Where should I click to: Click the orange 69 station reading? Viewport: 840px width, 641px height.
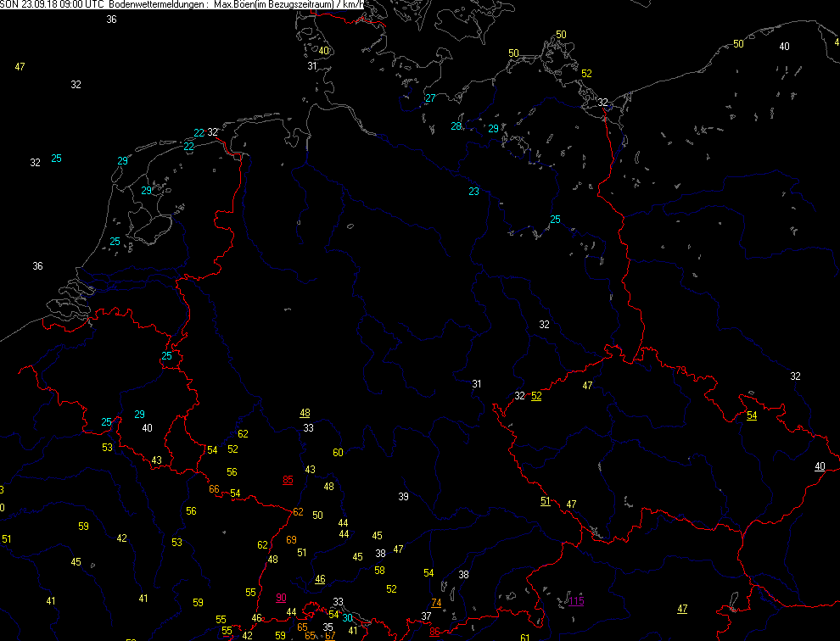coord(292,540)
